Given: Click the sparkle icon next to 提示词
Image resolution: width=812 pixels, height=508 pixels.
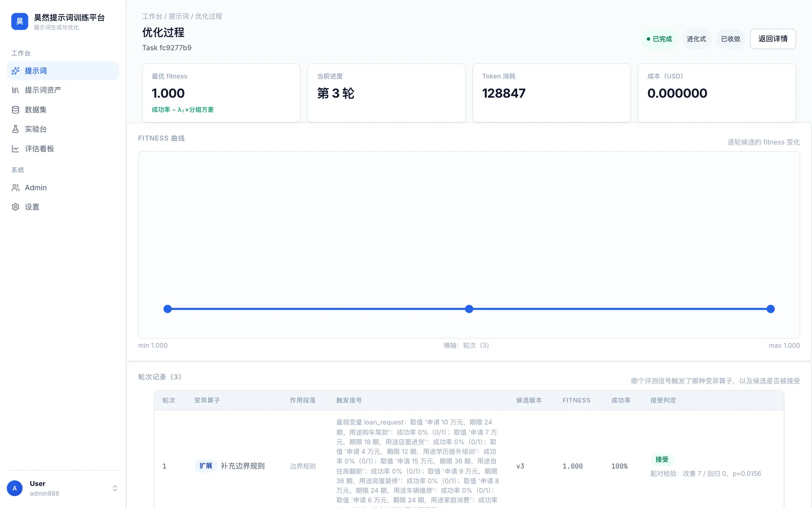Looking at the screenshot, I should click(16, 71).
